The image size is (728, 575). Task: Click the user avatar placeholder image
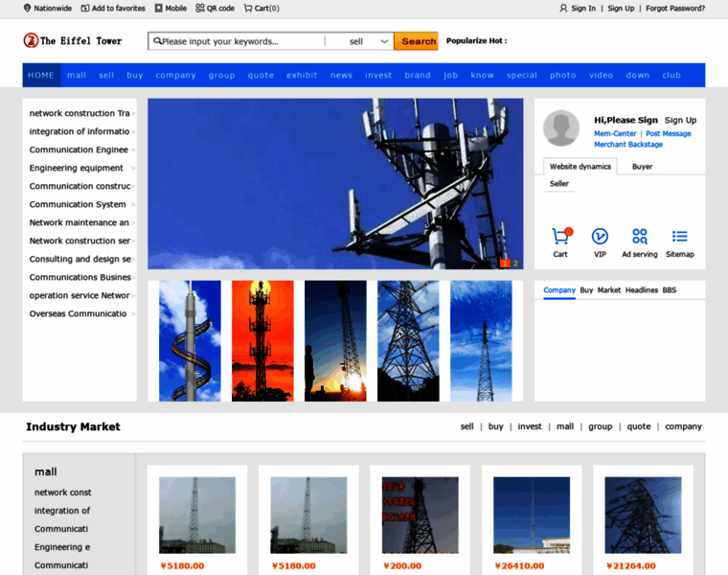click(561, 127)
